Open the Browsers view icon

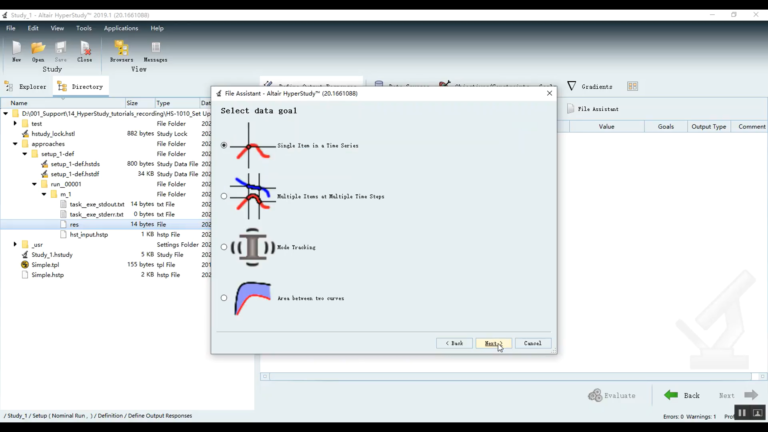point(121,48)
